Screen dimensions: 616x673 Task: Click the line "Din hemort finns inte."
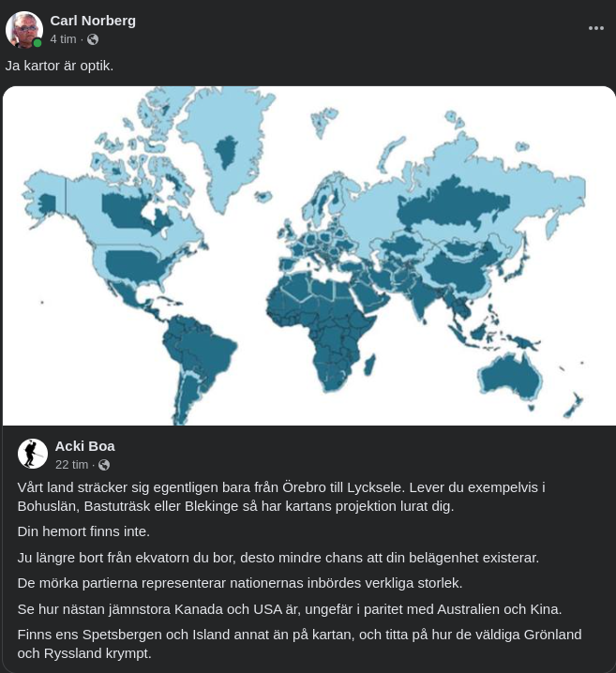83,531
